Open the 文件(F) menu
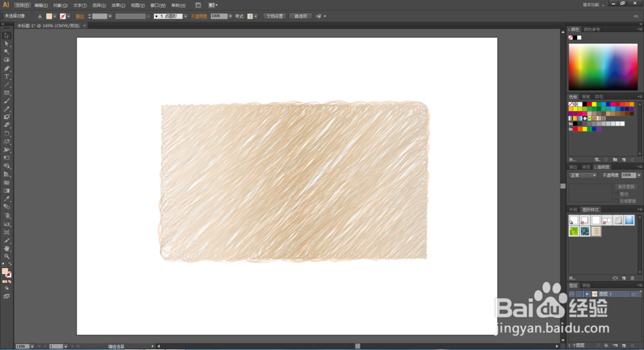The width and height of the screenshot is (644, 350). click(x=22, y=5)
